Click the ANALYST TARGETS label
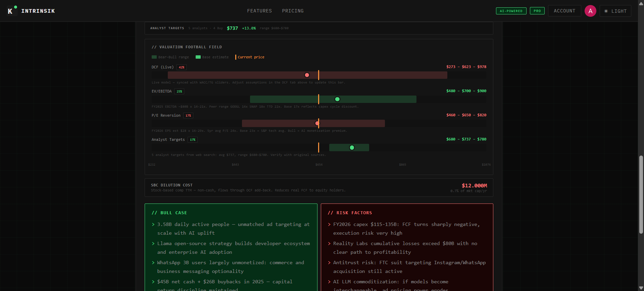This screenshot has height=291, width=644. pos(167,28)
